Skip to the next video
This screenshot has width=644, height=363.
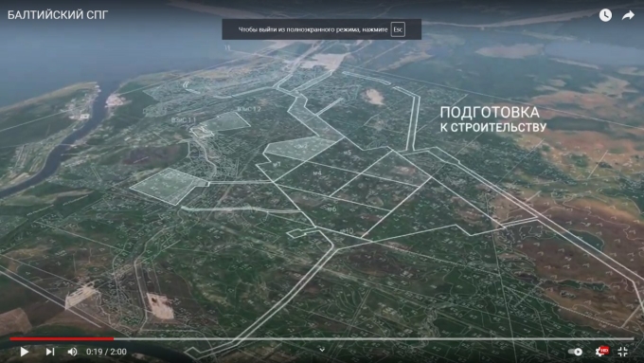tap(50, 352)
